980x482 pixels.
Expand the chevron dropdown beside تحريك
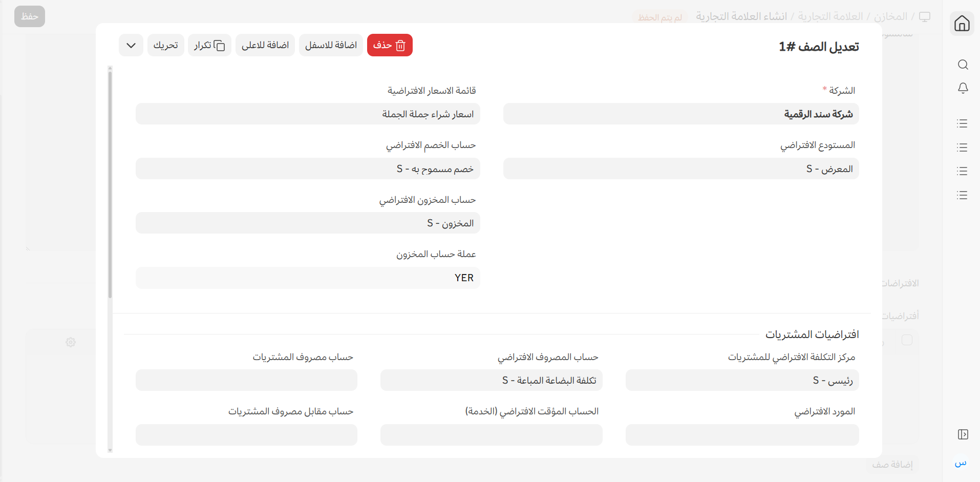pyautogui.click(x=131, y=45)
